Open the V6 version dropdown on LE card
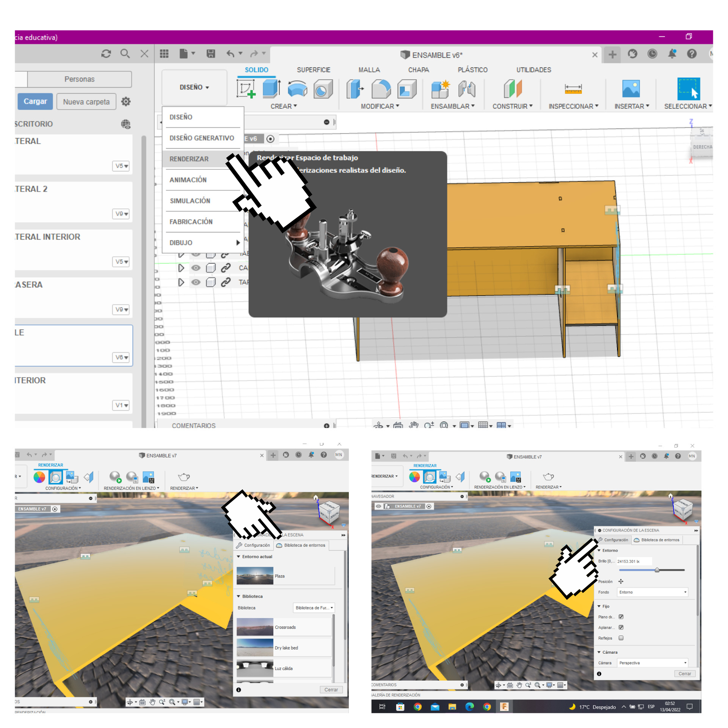This screenshot has width=728, height=728. (121, 357)
